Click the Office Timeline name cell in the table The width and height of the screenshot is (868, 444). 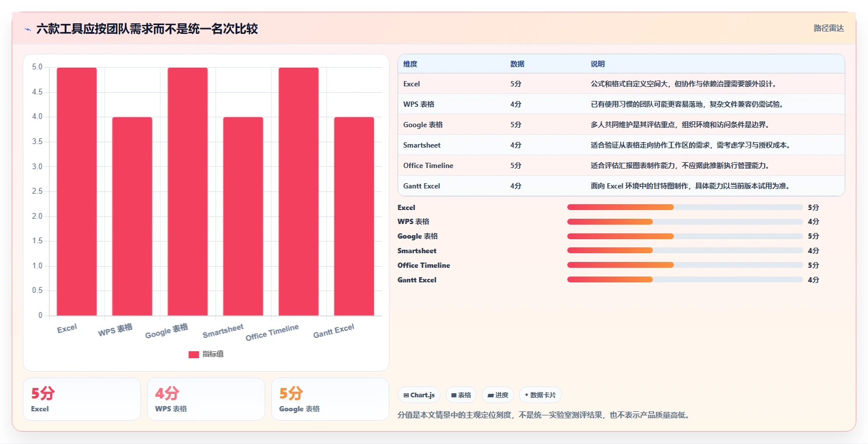428,166
